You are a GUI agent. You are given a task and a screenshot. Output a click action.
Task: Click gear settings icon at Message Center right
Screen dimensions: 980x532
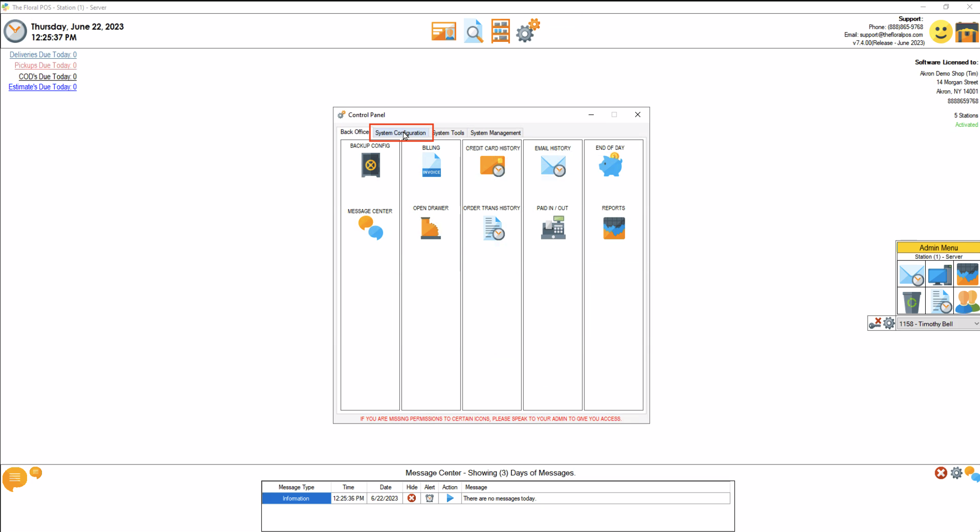(x=956, y=473)
